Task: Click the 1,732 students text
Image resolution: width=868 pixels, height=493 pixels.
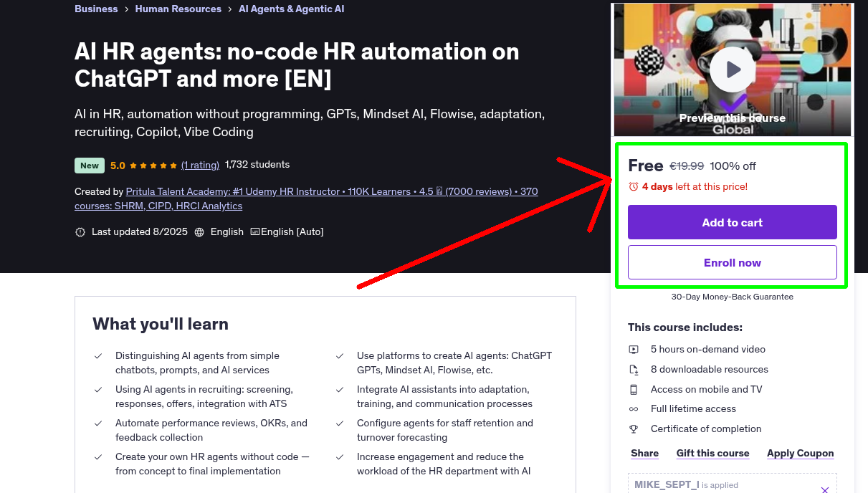Action: tap(257, 165)
